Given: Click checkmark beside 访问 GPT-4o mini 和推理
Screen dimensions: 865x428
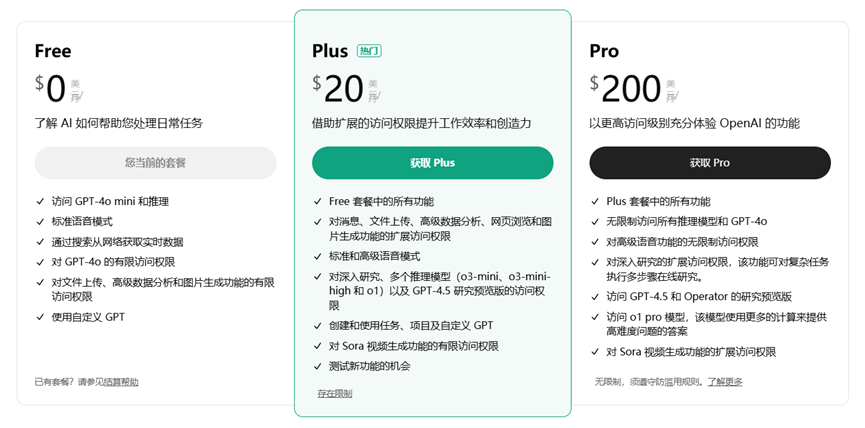Looking at the screenshot, I should point(40,202).
